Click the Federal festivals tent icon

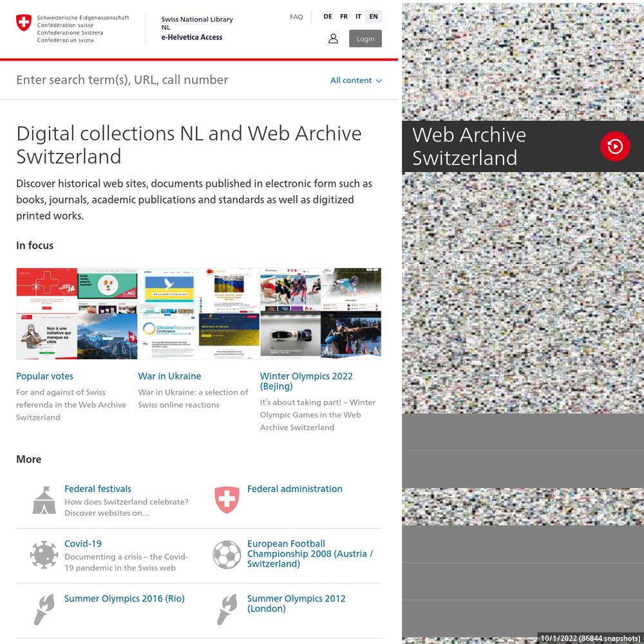pyautogui.click(x=44, y=500)
